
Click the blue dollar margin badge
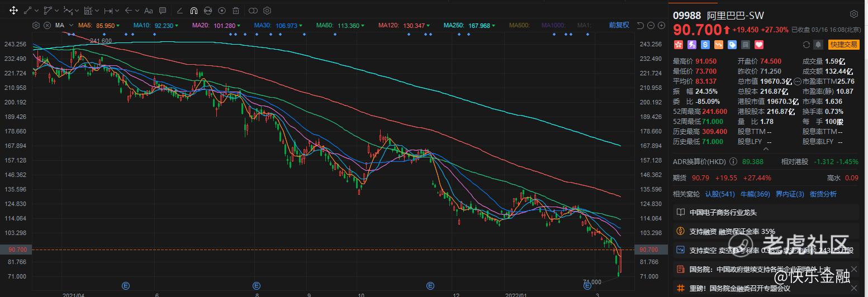click(705, 45)
